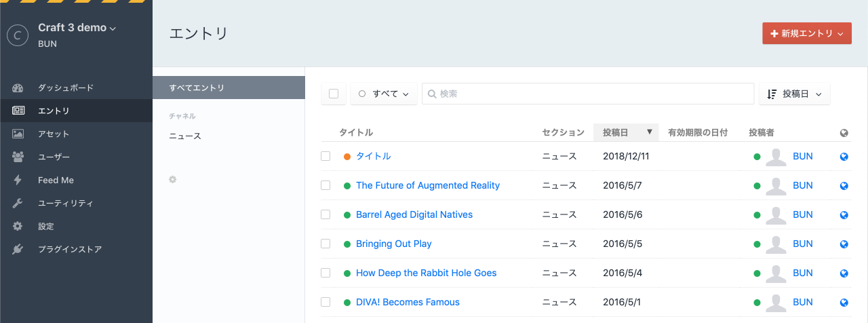Click the small gear icon below ニュース source

pyautogui.click(x=173, y=179)
